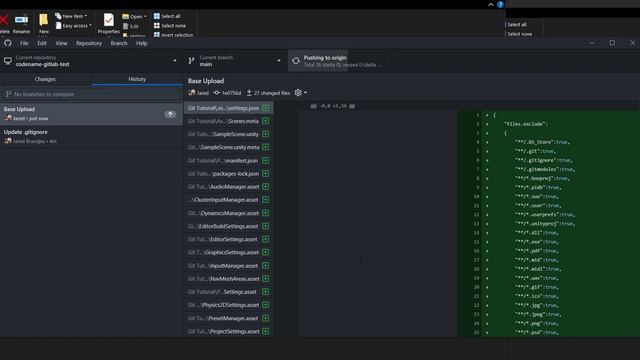Screen dimensions: 640x360
Task: Open the View menu
Action: pyautogui.click(x=61, y=43)
